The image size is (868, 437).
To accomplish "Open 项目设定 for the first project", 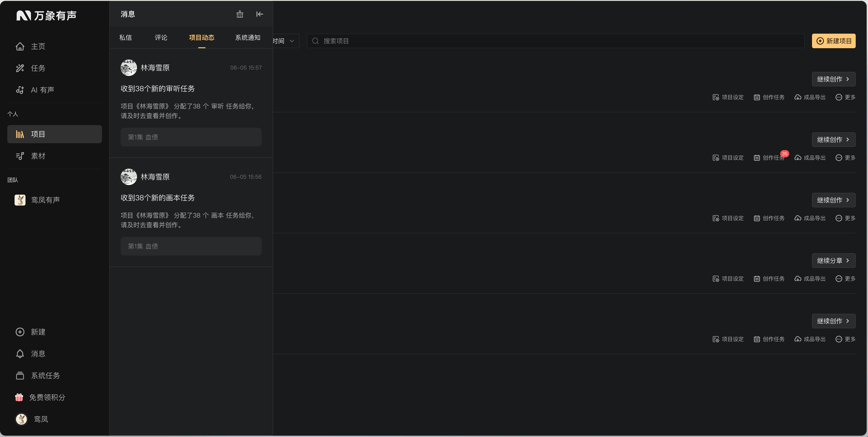I will [x=728, y=97].
